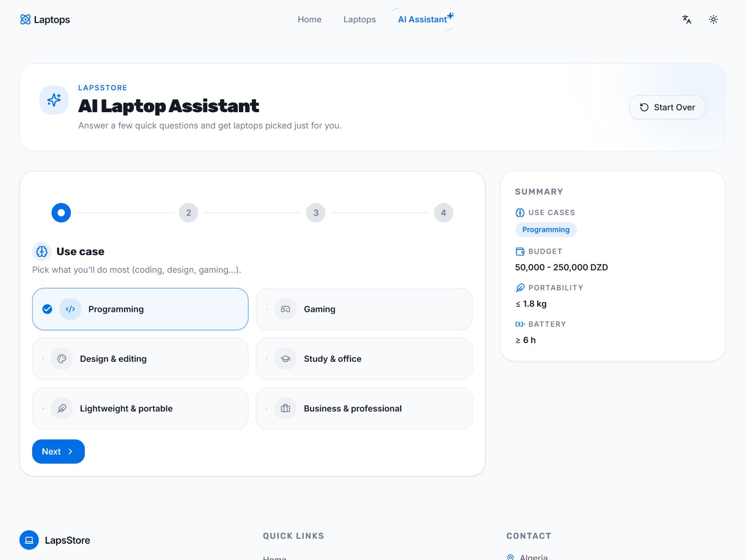
Task: Click the location pin icon next to Algeria
Action: pos(510,557)
